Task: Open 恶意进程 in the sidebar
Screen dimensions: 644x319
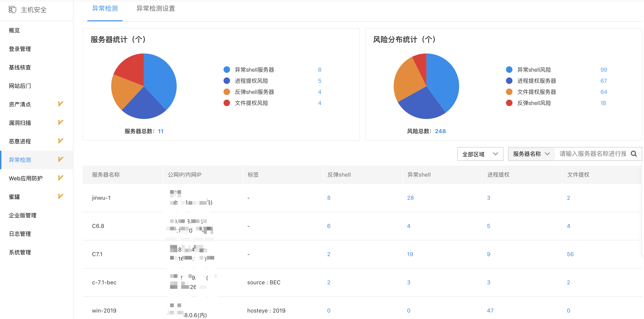Action: (x=20, y=141)
